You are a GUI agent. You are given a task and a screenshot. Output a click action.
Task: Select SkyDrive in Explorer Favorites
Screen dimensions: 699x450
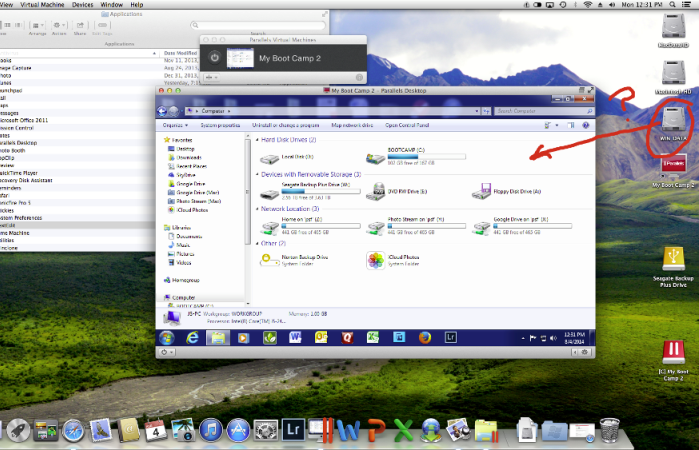pos(182,175)
